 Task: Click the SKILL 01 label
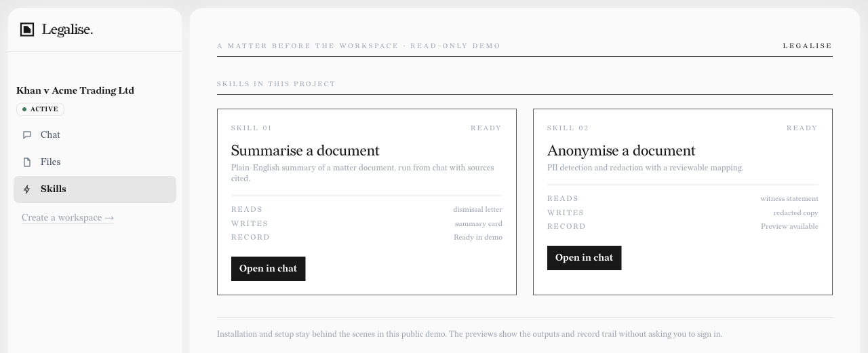tap(252, 128)
